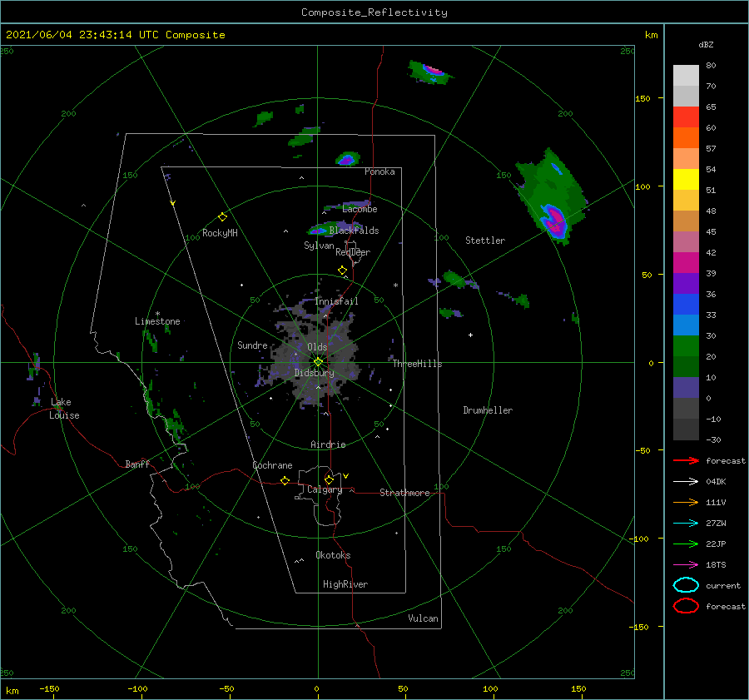The width and height of the screenshot is (749, 700).
Task: Click the red forecast ellipse in legend
Action: tap(686, 606)
